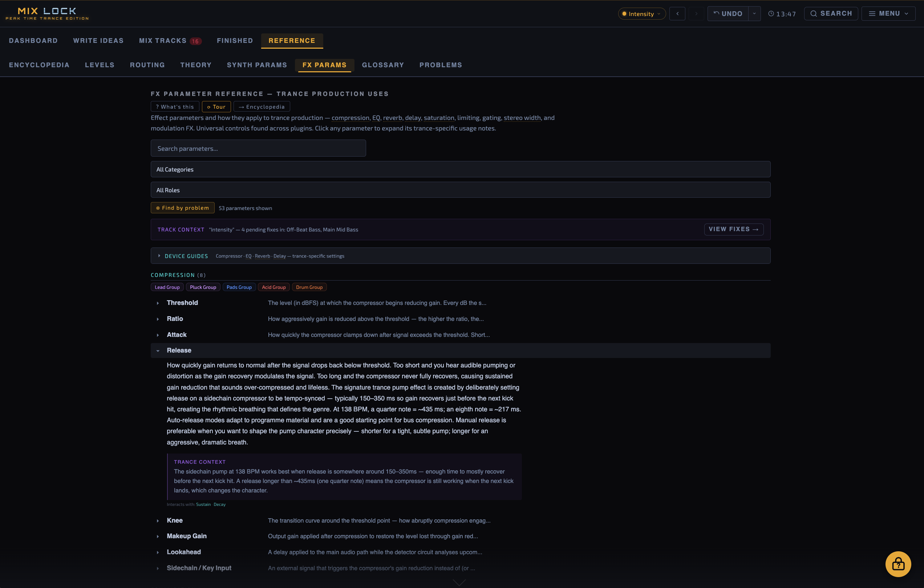Viewport: 924px width, 588px height.
Task: Switch to the Synth Params tab
Action: point(257,65)
